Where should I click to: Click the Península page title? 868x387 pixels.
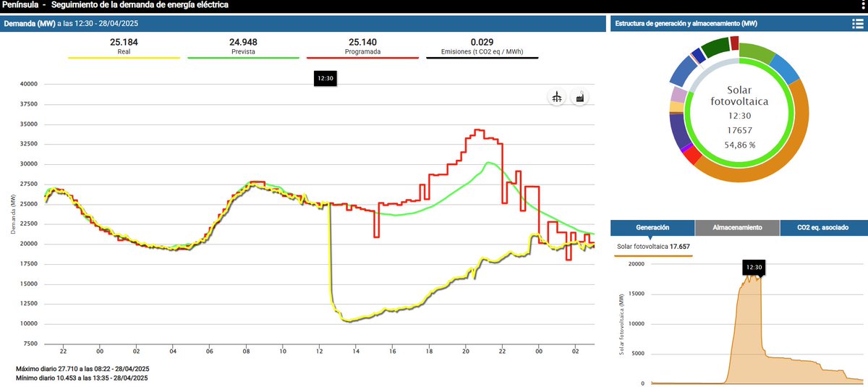[20, 5]
